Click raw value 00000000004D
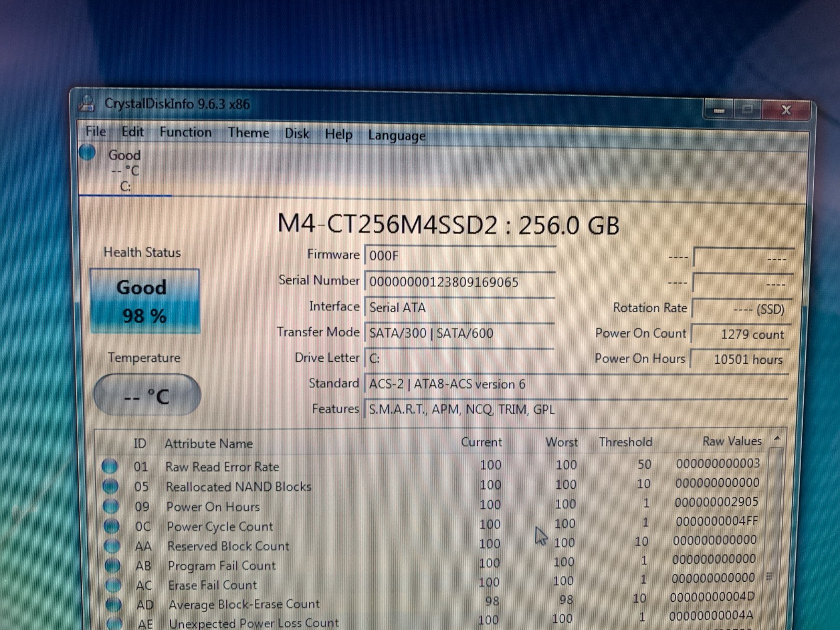Screen dimensions: 840x630 [x=712, y=597]
